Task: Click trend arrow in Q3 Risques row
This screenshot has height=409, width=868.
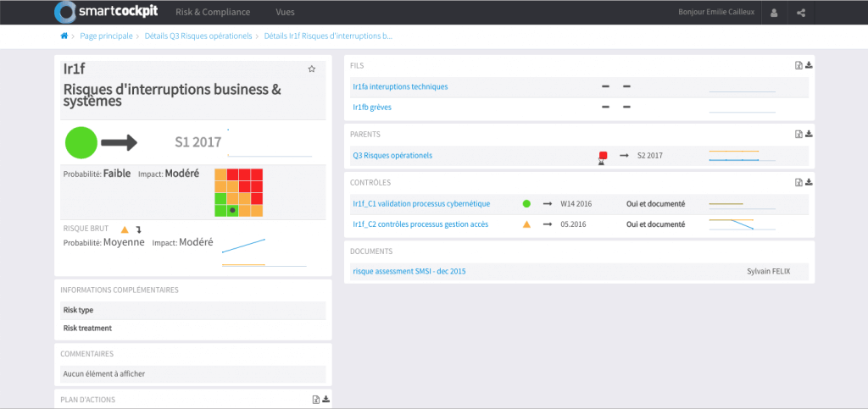Action: (624, 155)
